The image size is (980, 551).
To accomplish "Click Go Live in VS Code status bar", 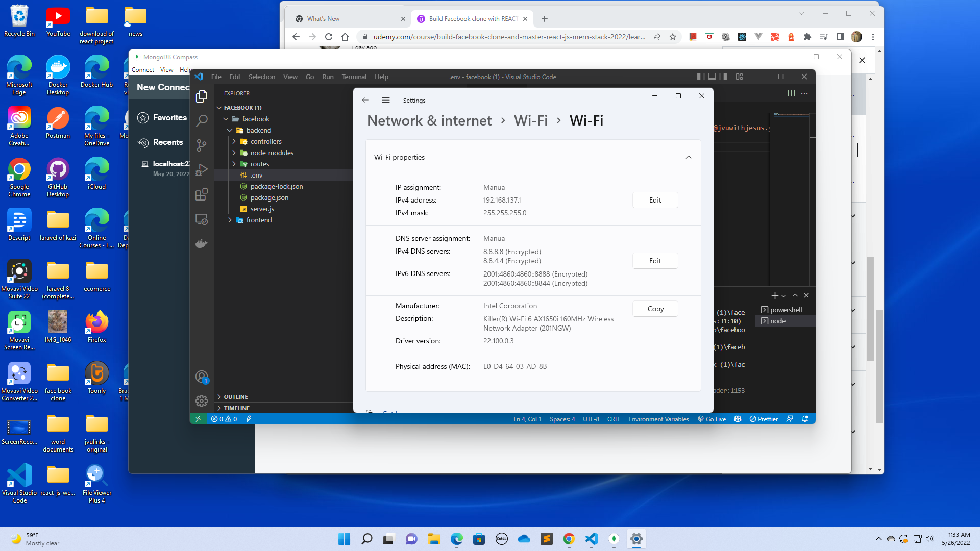I will 712,419.
